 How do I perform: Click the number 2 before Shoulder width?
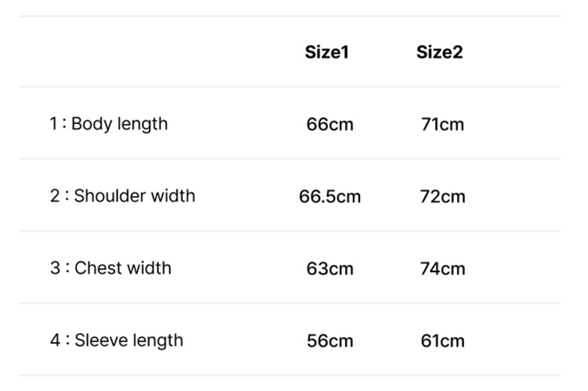55,196
